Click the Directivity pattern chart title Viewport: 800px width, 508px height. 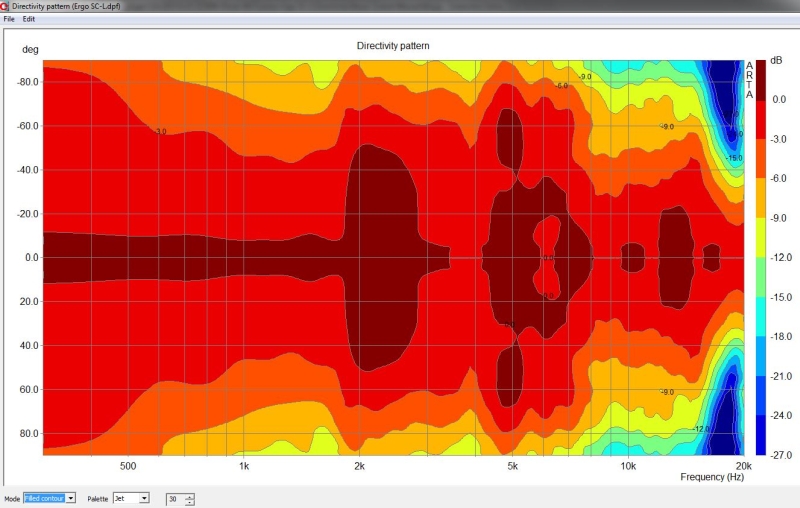click(x=393, y=46)
